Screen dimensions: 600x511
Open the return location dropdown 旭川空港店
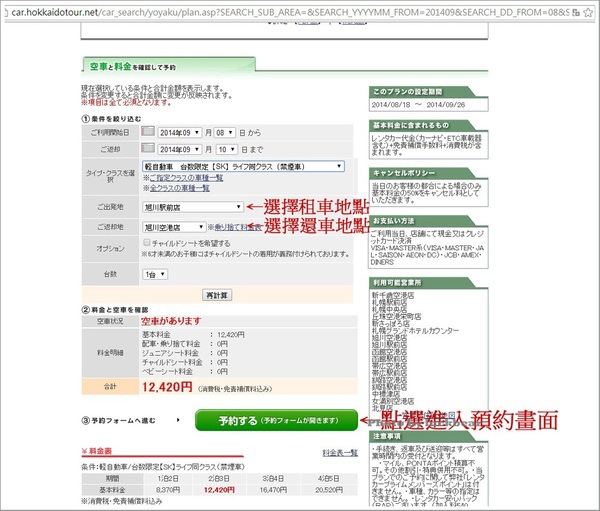[x=174, y=227]
